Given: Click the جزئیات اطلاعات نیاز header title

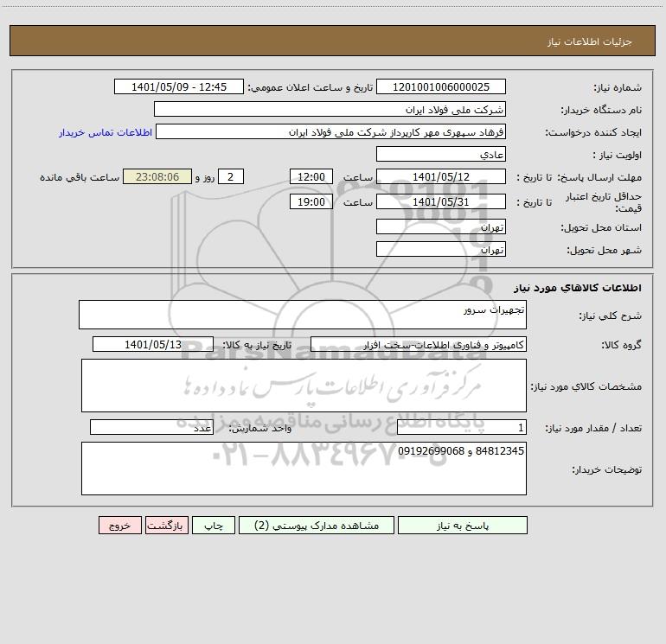Looking at the screenshot, I should (x=590, y=41).
